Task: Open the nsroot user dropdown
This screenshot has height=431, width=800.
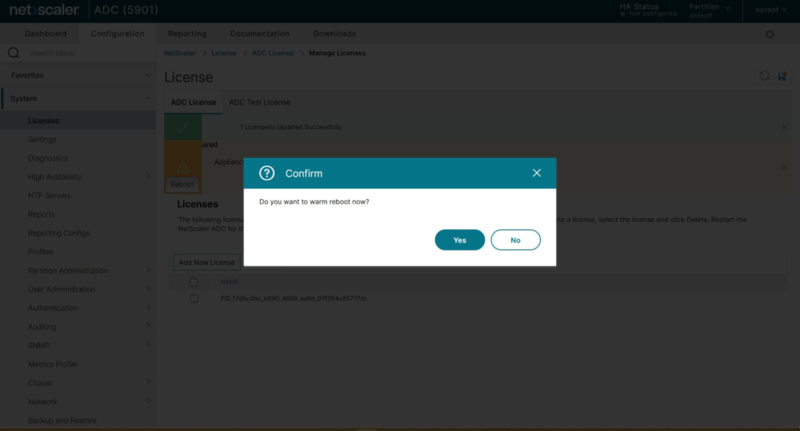Action: (x=771, y=10)
